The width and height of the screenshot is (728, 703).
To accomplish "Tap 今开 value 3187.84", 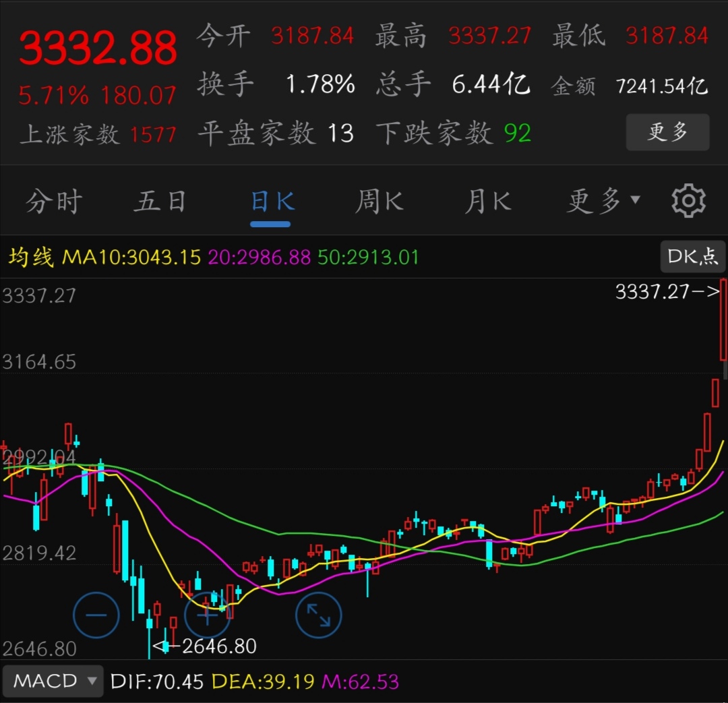I will [x=313, y=36].
